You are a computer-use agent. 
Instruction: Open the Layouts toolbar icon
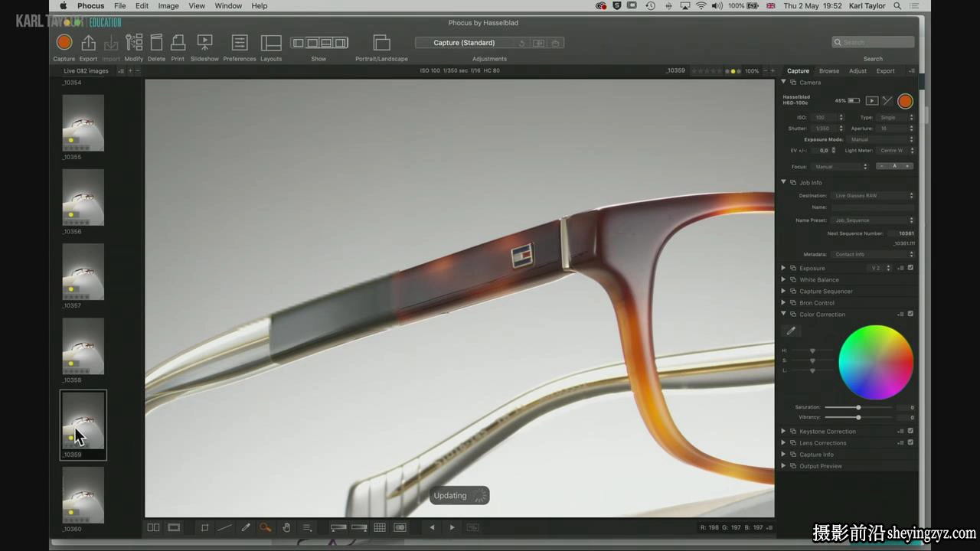[271, 43]
